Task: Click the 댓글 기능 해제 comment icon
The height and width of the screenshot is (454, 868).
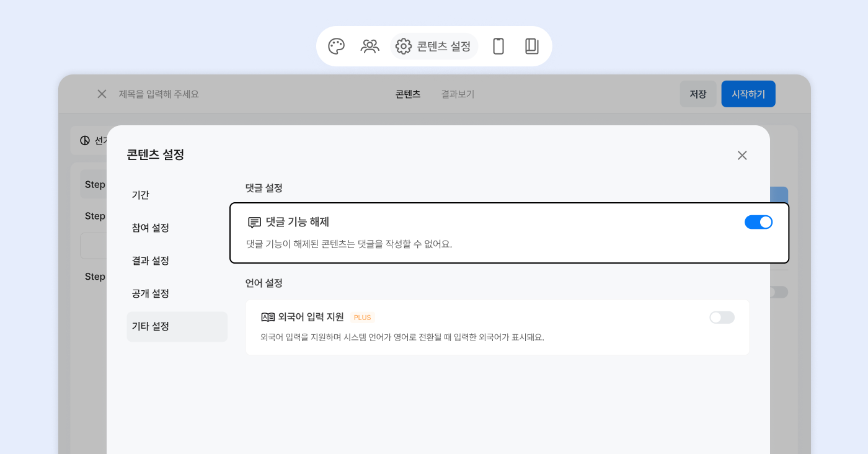Action: click(254, 223)
